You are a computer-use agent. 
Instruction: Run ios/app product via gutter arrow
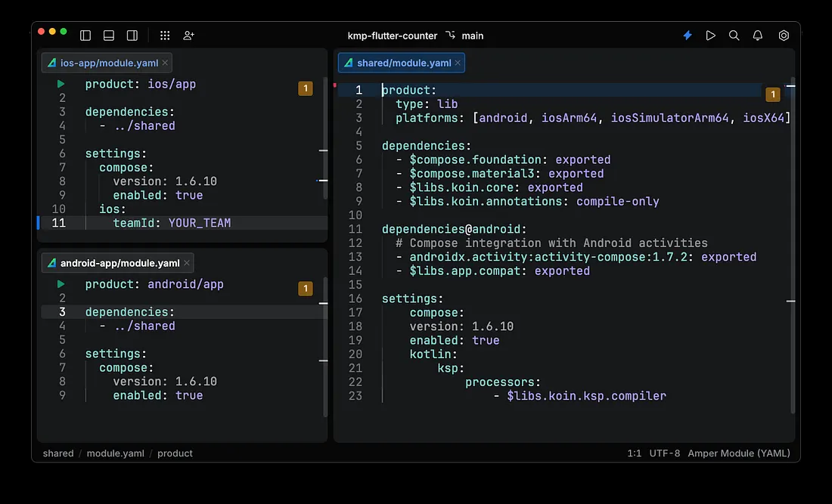point(61,84)
